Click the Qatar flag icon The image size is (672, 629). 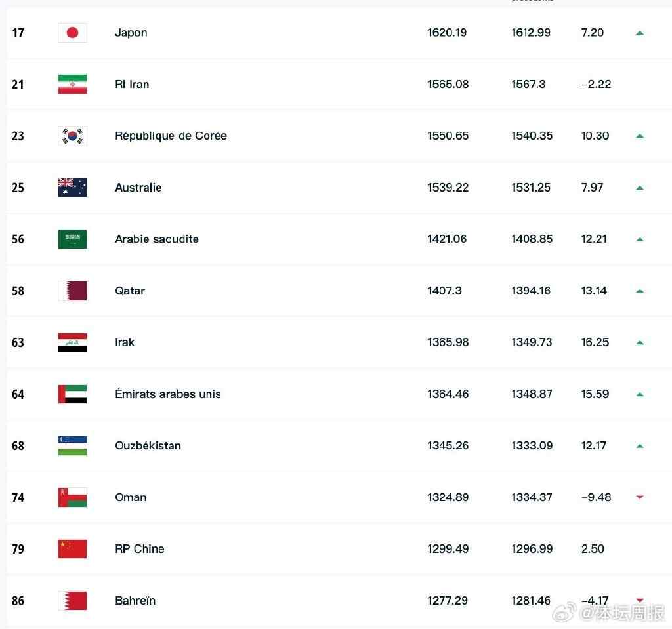click(72, 291)
